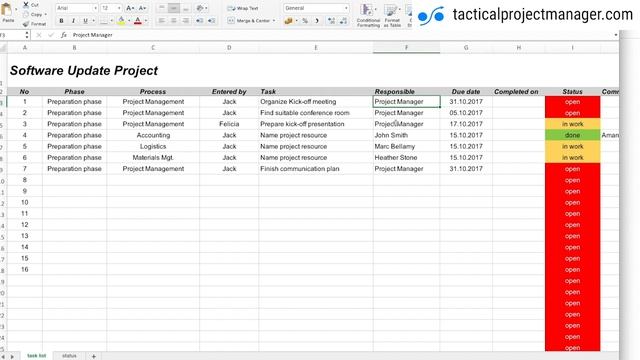Image resolution: width=640 pixels, height=360 pixels.
Task: Switch to the task list sheet tab
Action: [x=36, y=356]
